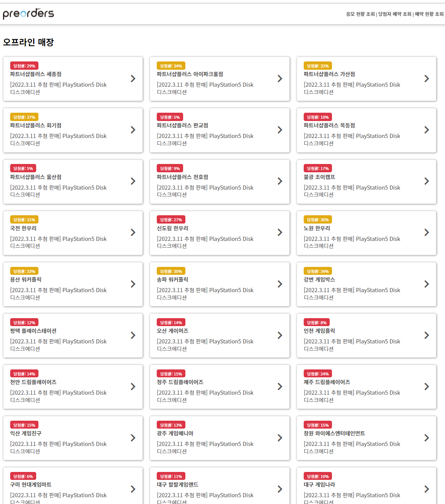The width and height of the screenshot is (445, 504).
Task: Click chevron on 대구 게임나라 card
Action: [x=427, y=489]
